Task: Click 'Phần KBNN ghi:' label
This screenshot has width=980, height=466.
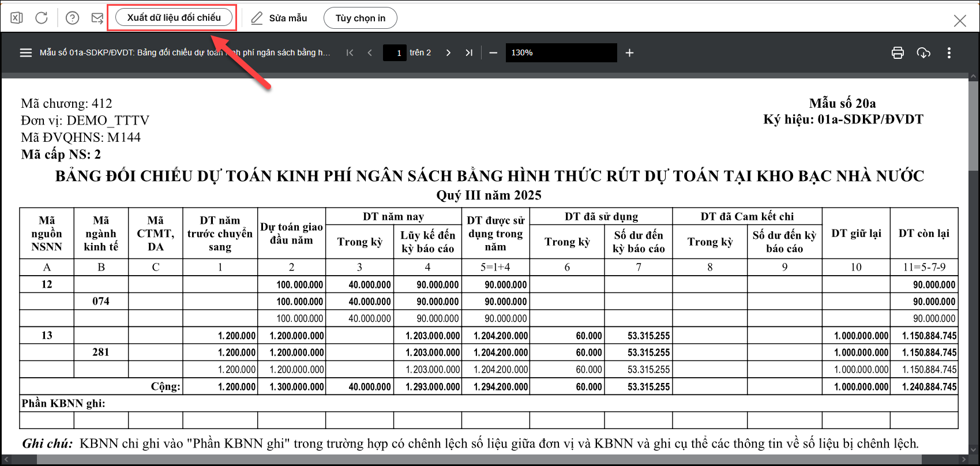Action: (63, 403)
